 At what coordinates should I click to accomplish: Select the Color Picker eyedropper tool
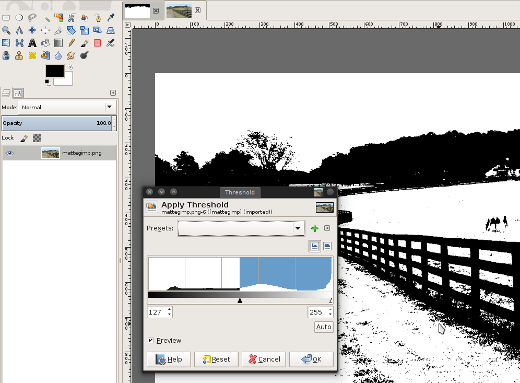(x=111, y=18)
